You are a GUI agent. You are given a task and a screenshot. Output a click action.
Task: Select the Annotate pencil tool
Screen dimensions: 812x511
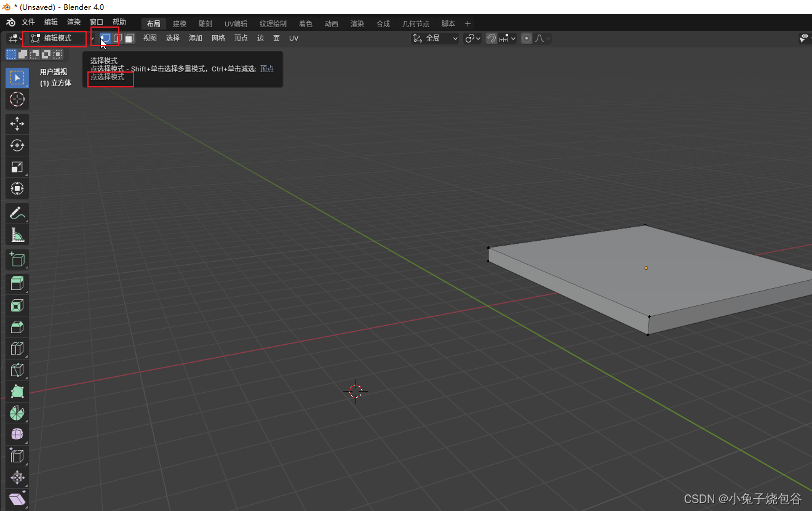[x=17, y=213]
